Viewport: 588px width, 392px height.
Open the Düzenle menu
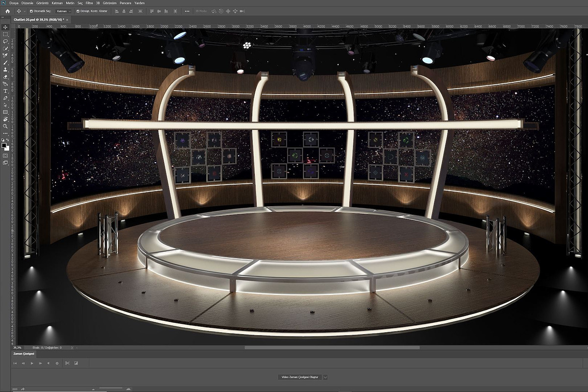point(27,3)
